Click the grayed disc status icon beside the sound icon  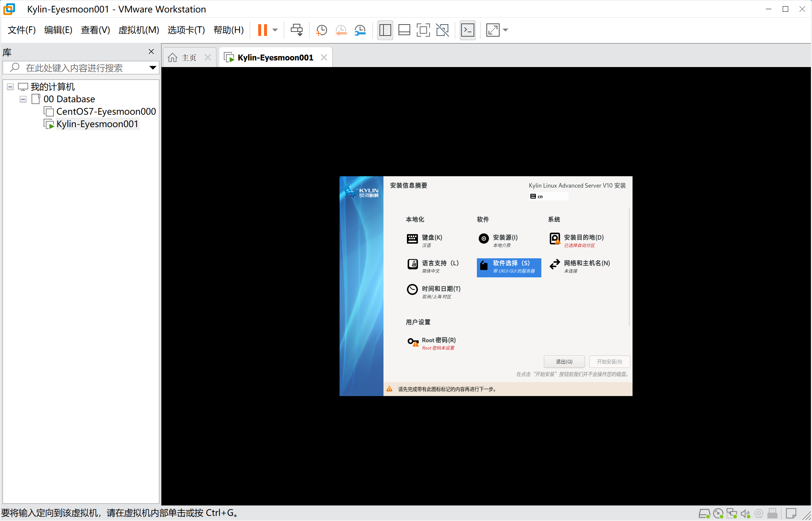[759, 514]
